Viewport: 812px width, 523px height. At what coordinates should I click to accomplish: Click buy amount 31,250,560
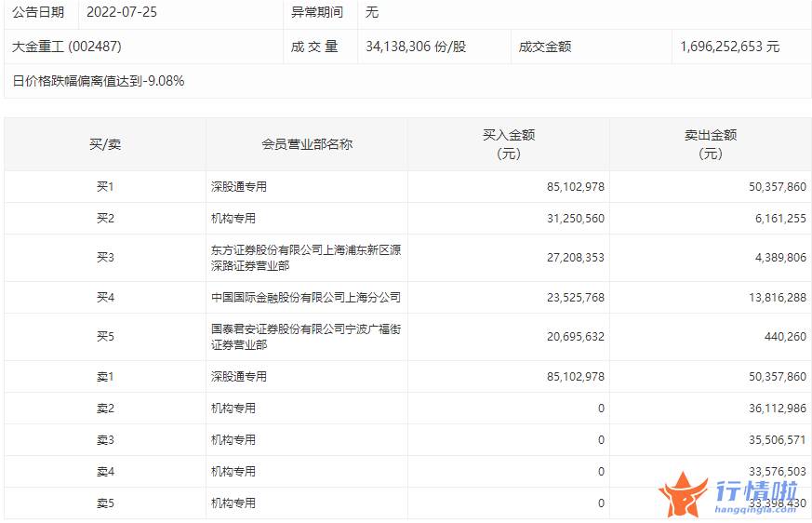pos(576,218)
